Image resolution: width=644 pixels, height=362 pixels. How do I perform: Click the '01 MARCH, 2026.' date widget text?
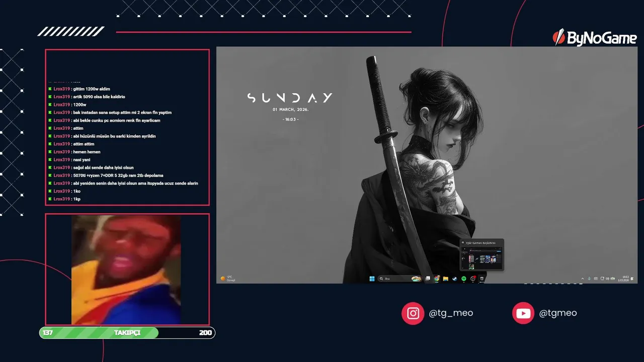pyautogui.click(x=291, y=109)
